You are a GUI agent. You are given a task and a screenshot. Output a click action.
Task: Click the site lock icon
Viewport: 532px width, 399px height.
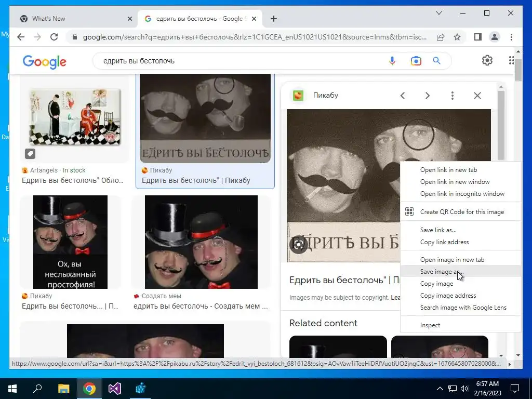75,37
